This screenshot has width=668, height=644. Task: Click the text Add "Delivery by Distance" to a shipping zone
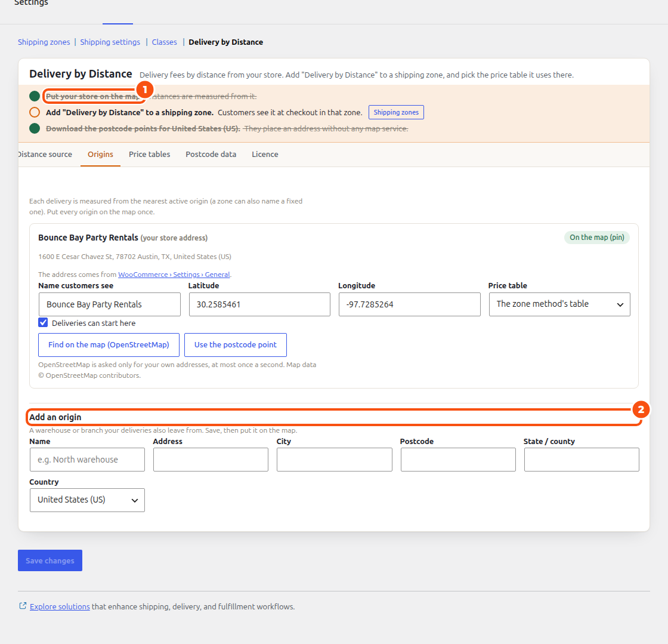click(x=129, y=113)
